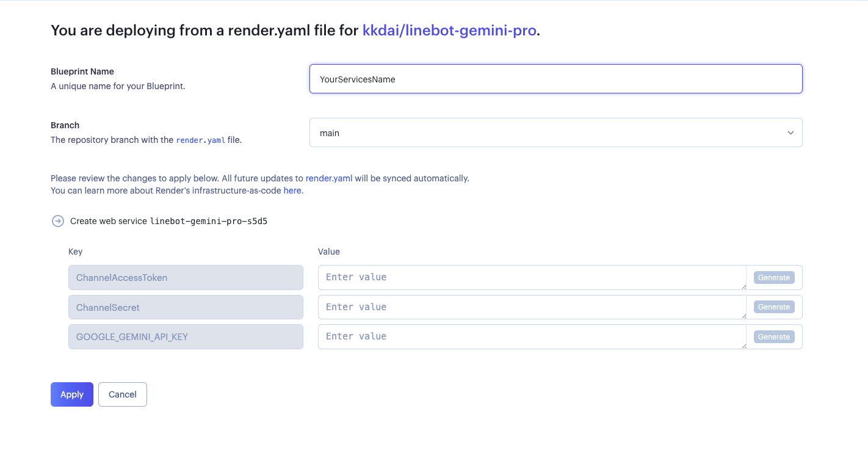This screenshot has height=450, width=868.
Task: Generate a value for GOOGLE_GEMINI_API_KEY
Action: click(774, 336)
